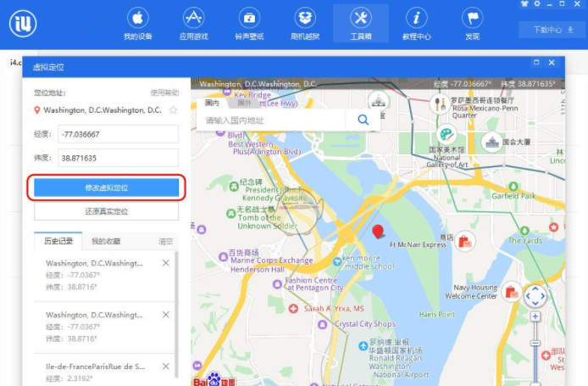Click the i4 logo

click(x=23, y=24)
